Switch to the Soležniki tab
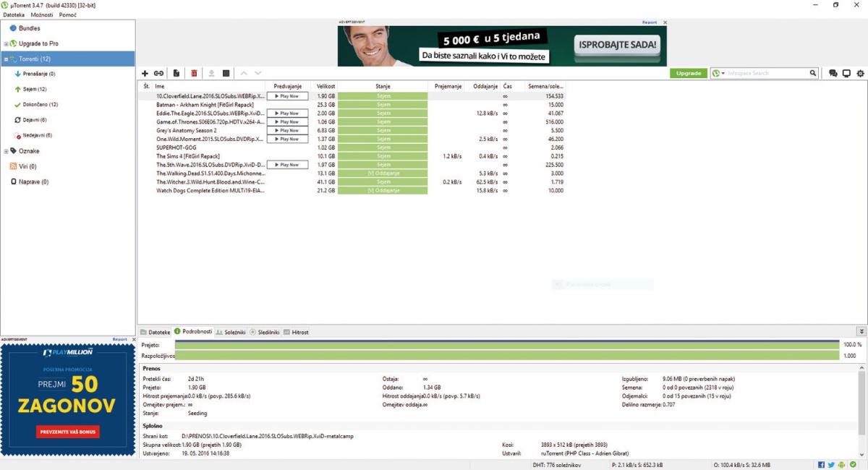The image size is (868, 470). pos(231,332)
